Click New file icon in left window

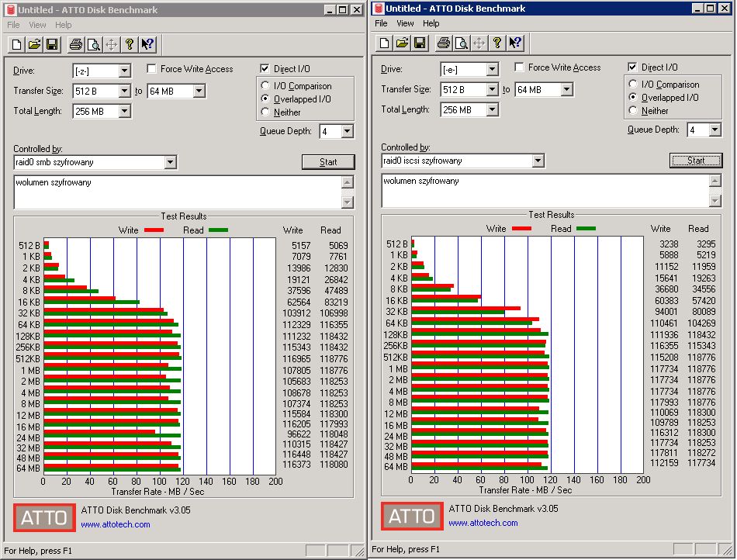click(16, 44)
